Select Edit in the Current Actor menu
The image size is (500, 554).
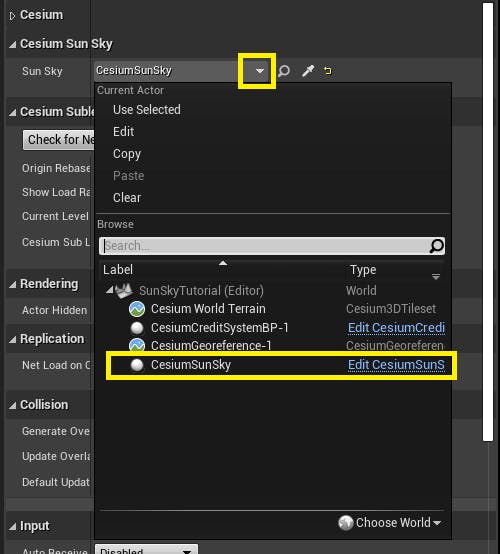123,131
